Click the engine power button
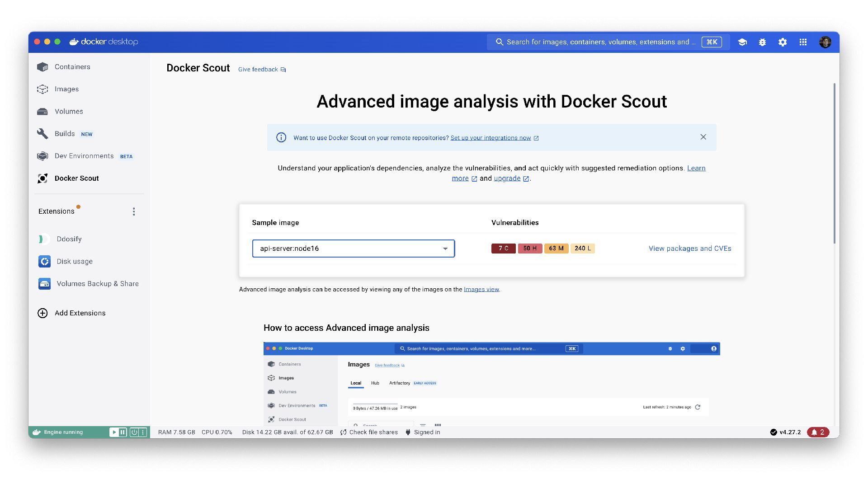The width and height of the screenshot is (868, 488). (x=134, y=432)
